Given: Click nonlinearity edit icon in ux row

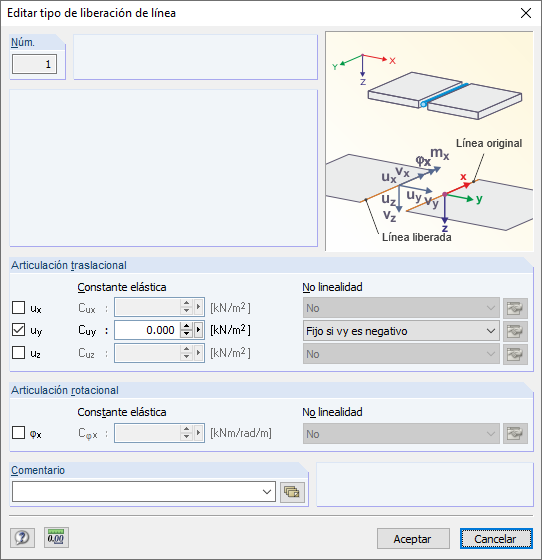Looking at the screenshot, I should click(515, 308).
